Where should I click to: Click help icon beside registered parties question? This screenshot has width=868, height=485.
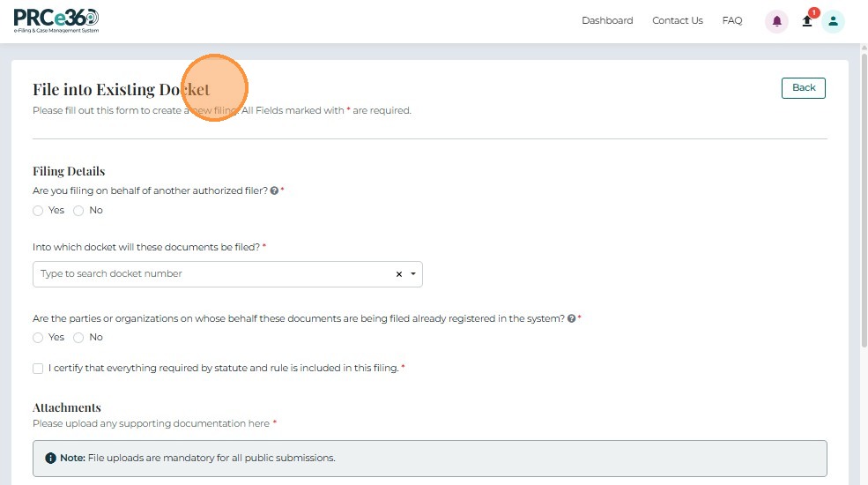tap(571, 319)
